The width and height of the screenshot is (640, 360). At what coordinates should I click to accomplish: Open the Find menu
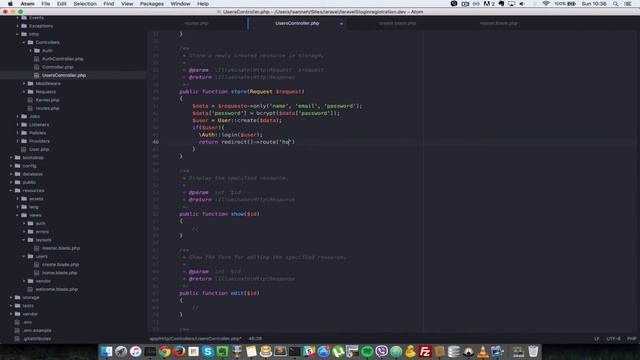coord(109,4)
